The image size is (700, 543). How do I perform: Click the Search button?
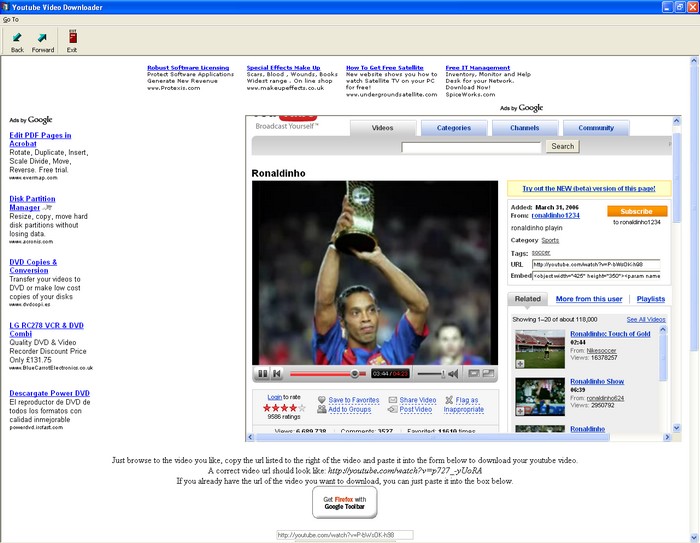pyautogui.click(x=562, y=146)
